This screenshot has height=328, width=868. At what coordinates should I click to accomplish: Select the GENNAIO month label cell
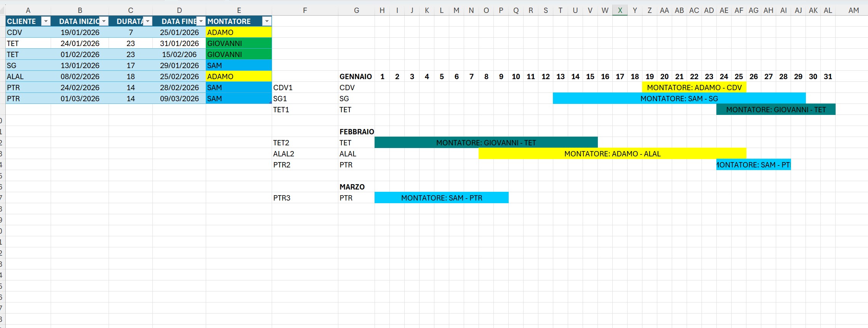356,76
